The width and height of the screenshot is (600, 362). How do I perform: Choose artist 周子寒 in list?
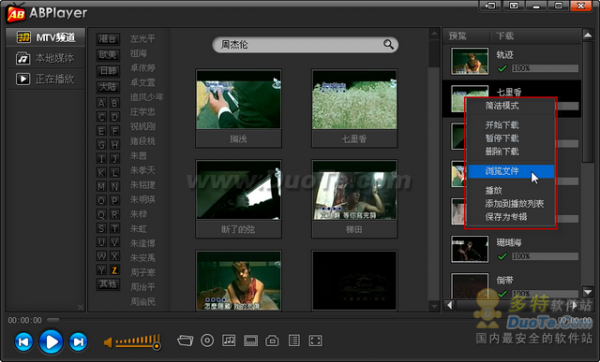142,272
